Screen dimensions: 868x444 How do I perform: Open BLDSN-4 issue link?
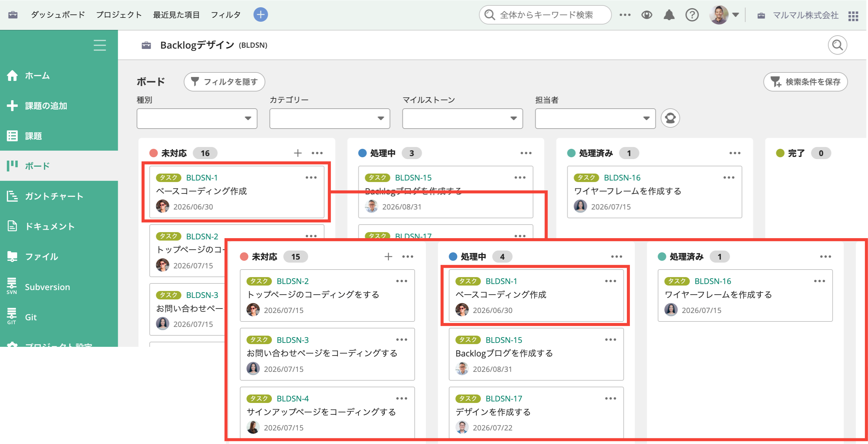coord(292,398)
